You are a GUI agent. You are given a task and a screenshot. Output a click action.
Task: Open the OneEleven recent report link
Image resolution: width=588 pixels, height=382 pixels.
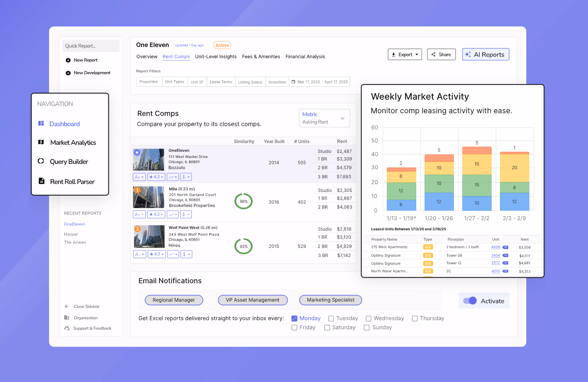tap(74, 224)
